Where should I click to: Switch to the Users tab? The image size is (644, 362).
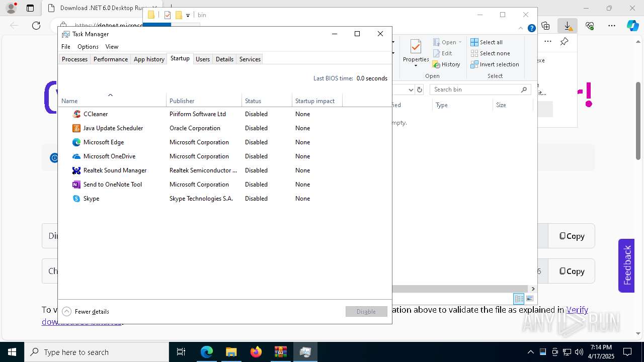(x=203, y=59)
